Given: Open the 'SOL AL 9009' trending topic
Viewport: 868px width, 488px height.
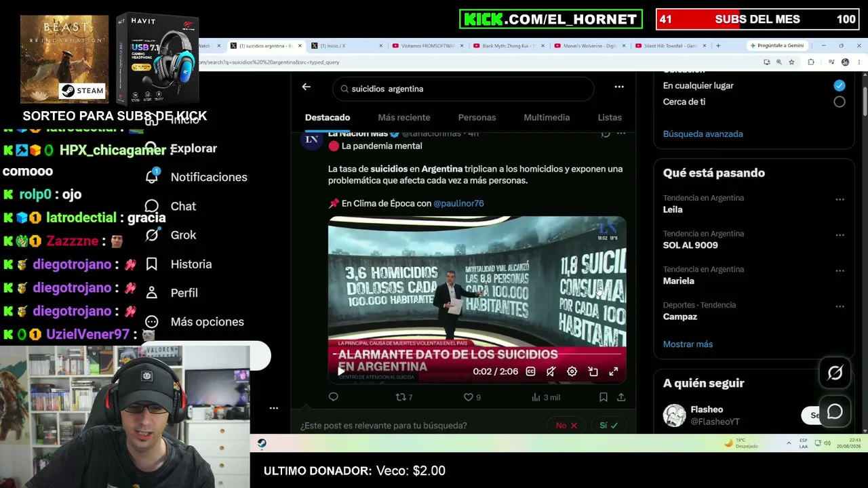Looking at the screenshot, I should tap(690, 245).
